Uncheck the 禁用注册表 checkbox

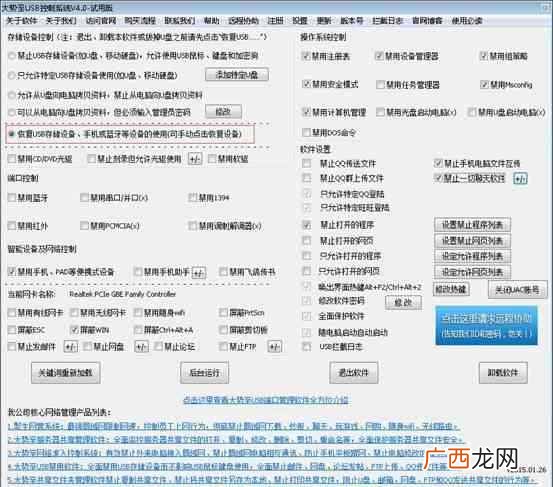coord(306,56)
